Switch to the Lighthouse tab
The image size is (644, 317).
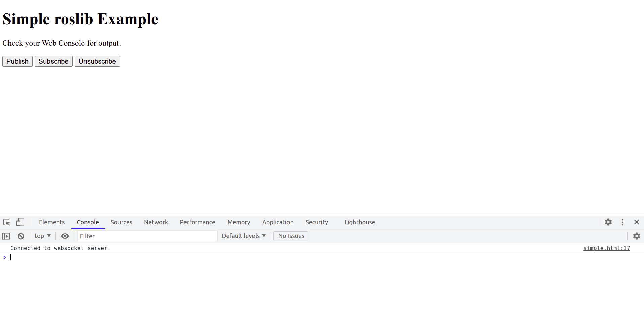(x=360, y=222)
